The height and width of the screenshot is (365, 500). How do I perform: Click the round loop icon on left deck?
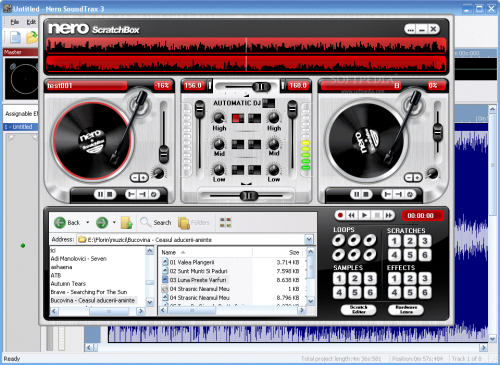pyautogui.click(x=153, y=194)
